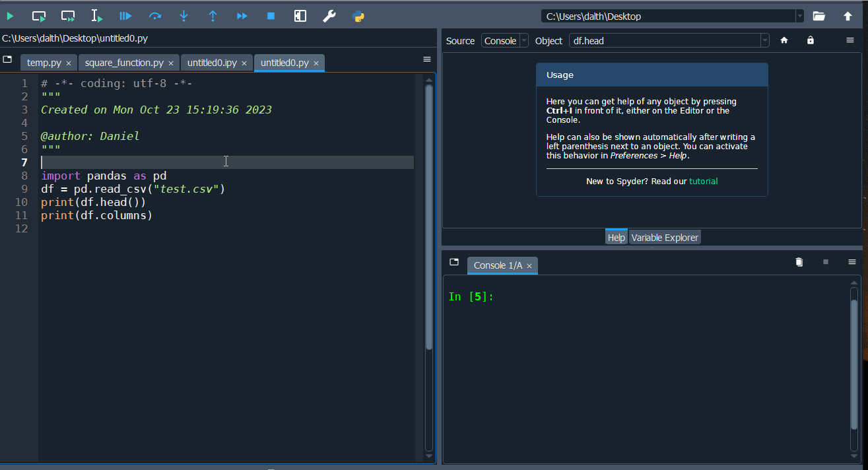Image resolution: width=868 pixels, height=470 pixels.
Task: Switch to temp.py editor tab
Action: pos(44,63)
